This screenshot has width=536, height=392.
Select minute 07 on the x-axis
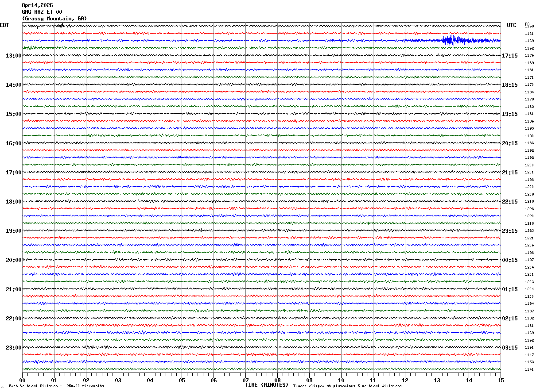[x=245, y=380]
